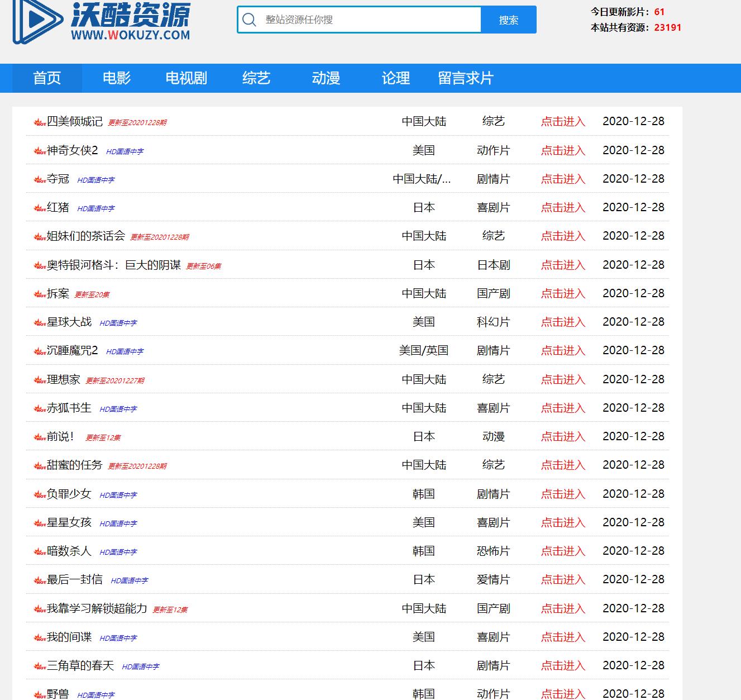Image resolution: width=741 pixels, height=700 pixels.
Task: Click 点击进入 for 拆案
Action: (563, 293)
